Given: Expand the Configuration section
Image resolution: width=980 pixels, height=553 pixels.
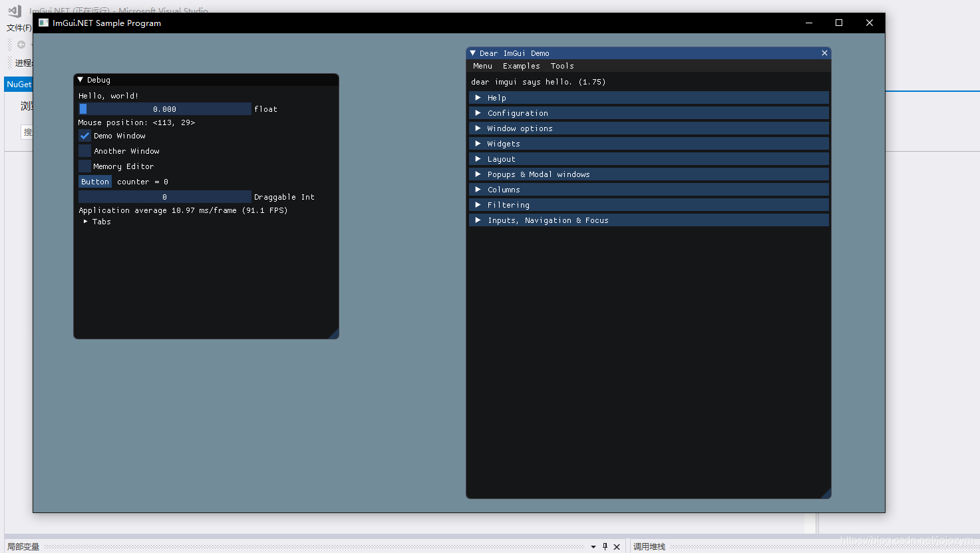Looking at the screenshot, I should point(649,113).
